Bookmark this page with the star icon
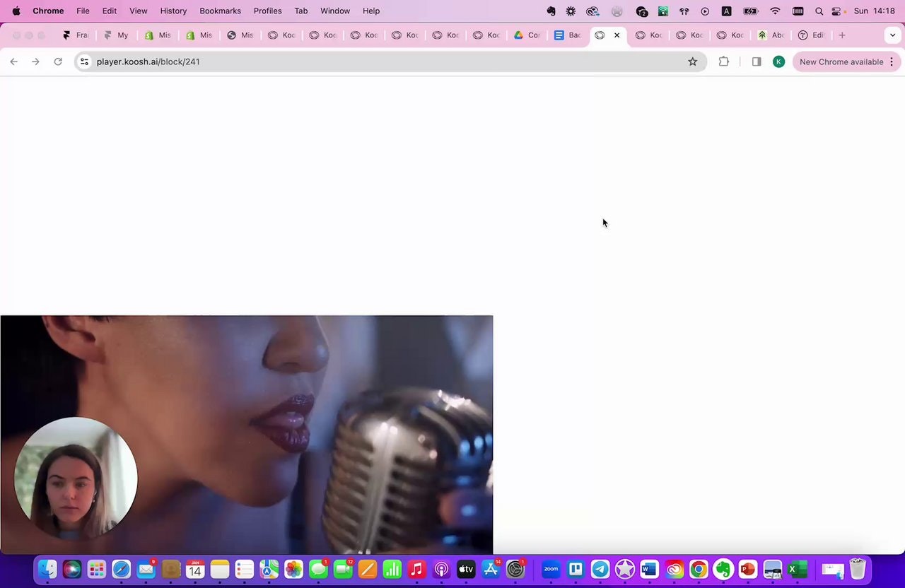The image size is (905, 588). (693, 61)
